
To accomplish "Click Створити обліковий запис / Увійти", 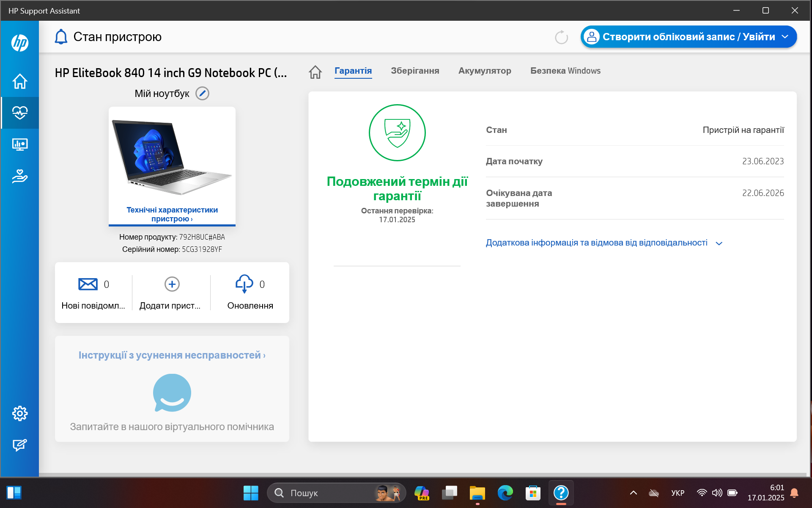I will pos(689,37).
